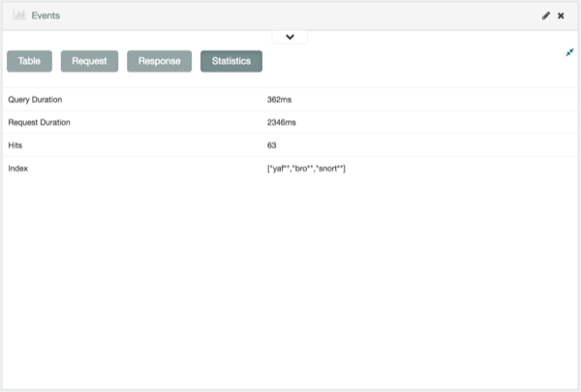This screenshot has width=581, height=392.
Task: Click the Request Duration label
Action: [x=40, y=122]
